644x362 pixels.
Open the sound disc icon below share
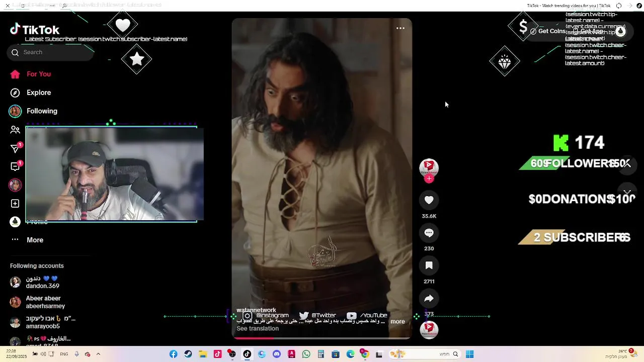(429, 330)
